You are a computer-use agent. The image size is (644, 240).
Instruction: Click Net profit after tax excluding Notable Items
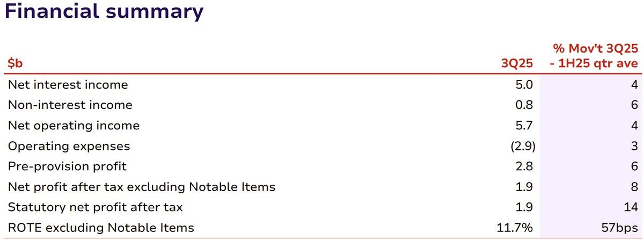coord(142,187)
